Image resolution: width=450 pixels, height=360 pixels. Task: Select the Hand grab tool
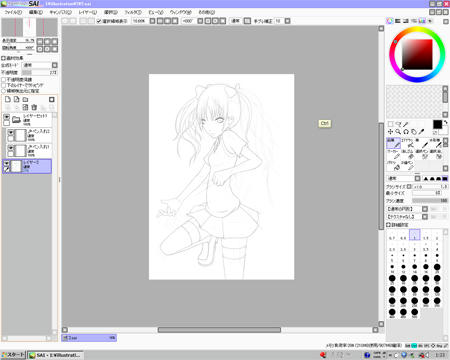[414, 132]
